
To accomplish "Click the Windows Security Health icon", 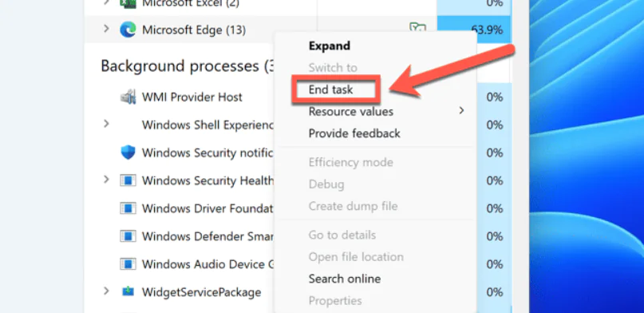I will click(128, 180).
